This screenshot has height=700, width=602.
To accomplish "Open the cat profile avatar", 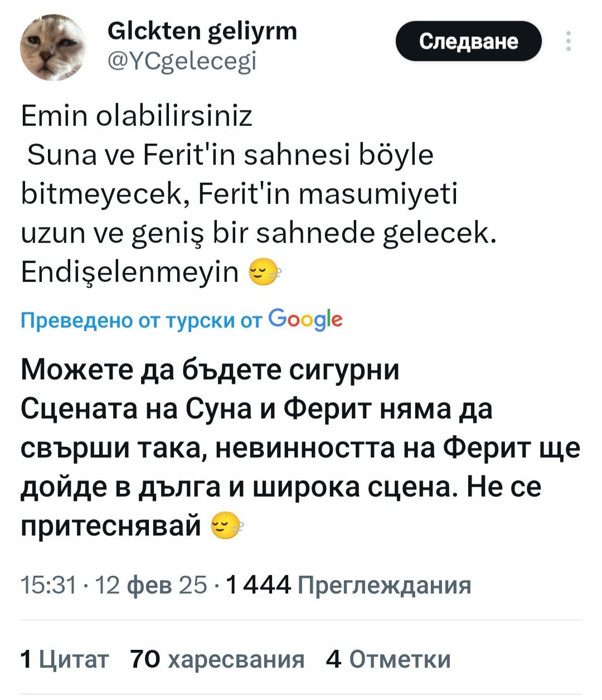I will tap(54, 47).
